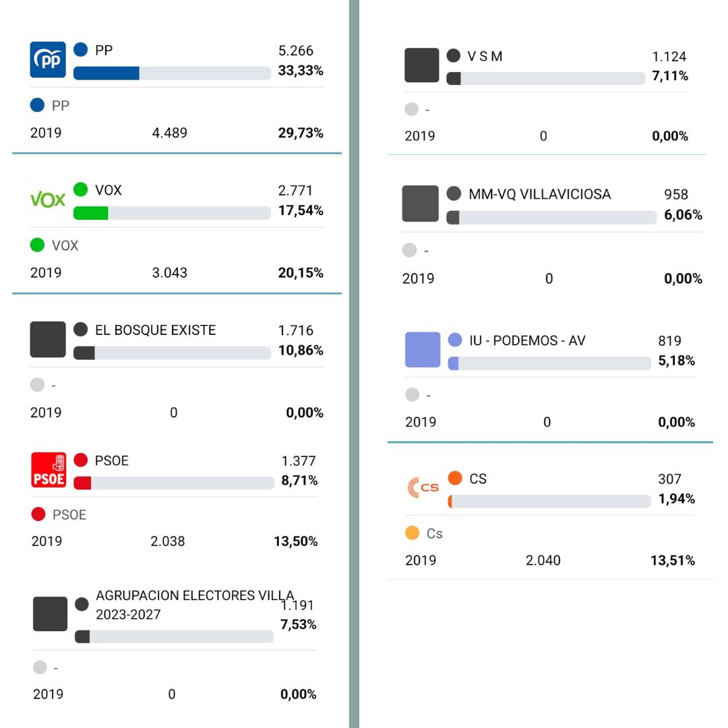Screen dimensions: 728x728
Task: Click the PP 33,33% percentage value
Action: pos(300,71)
